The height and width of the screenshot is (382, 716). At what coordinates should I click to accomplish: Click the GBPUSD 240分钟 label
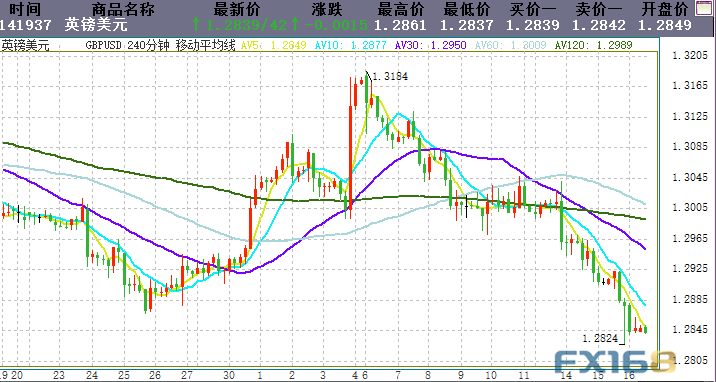click(128, 45)
